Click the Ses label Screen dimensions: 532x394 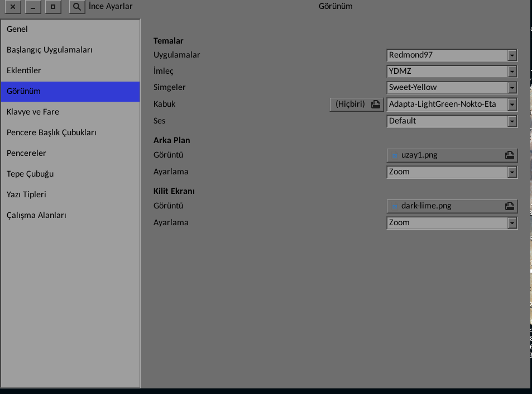coord(160,121)
